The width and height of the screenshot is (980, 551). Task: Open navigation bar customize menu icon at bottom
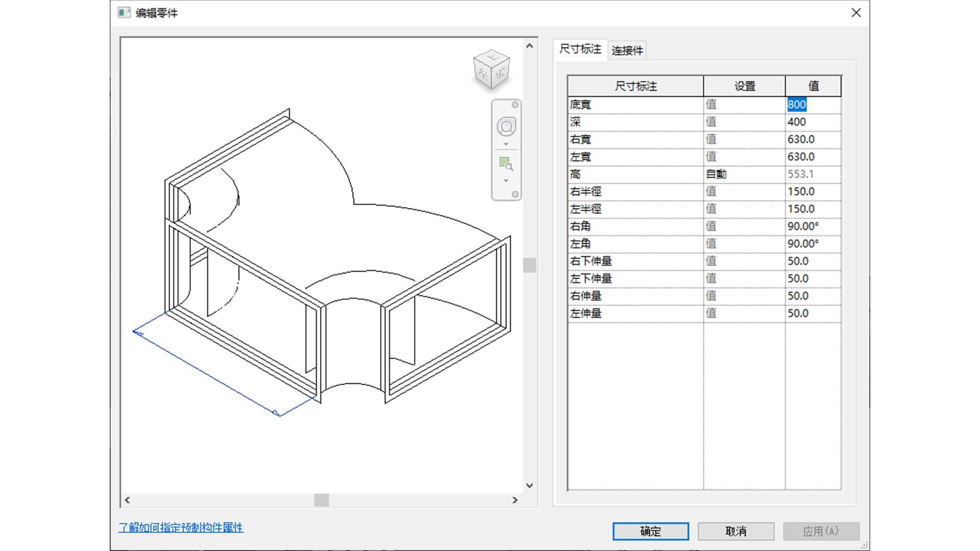coord(515,194)
